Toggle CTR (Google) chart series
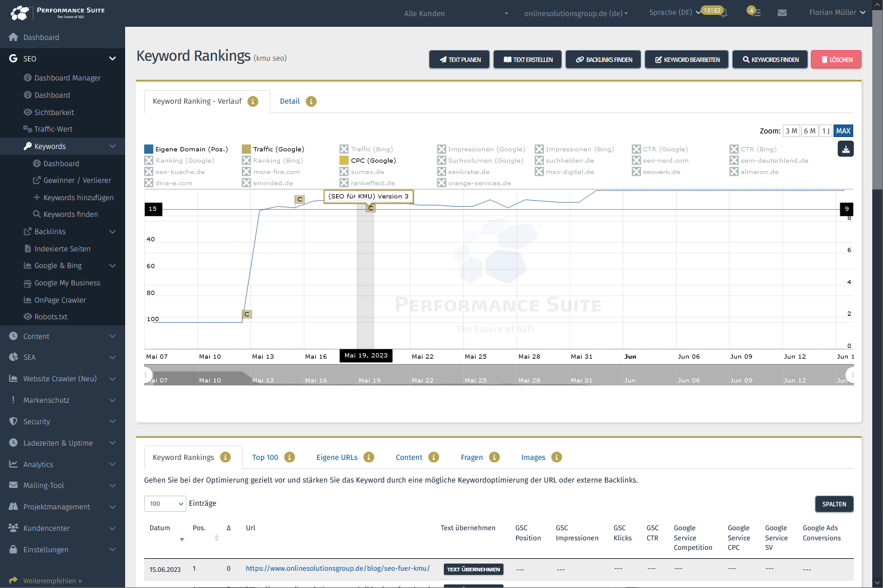883x588 pixels. tap(636, 149)
